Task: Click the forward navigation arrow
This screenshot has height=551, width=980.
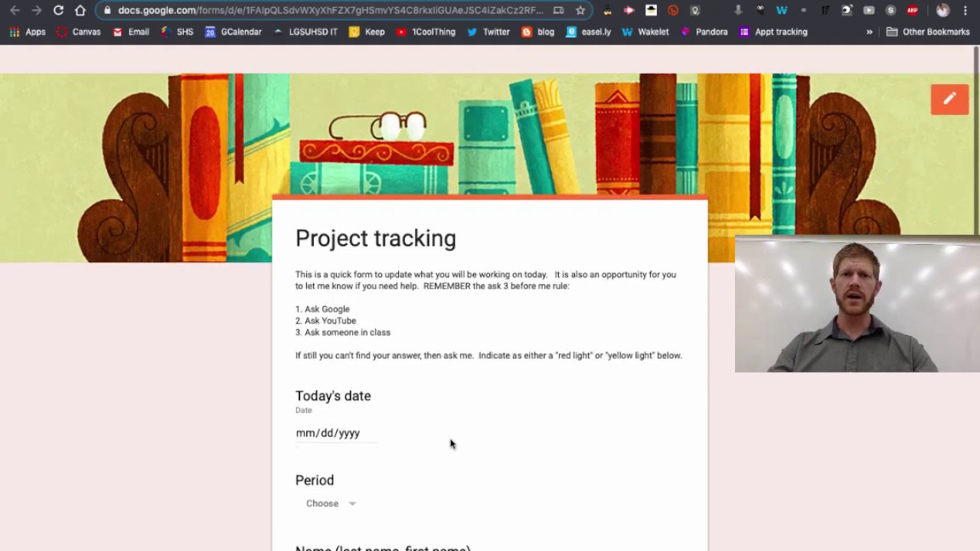Action: [x=36, y=10]
